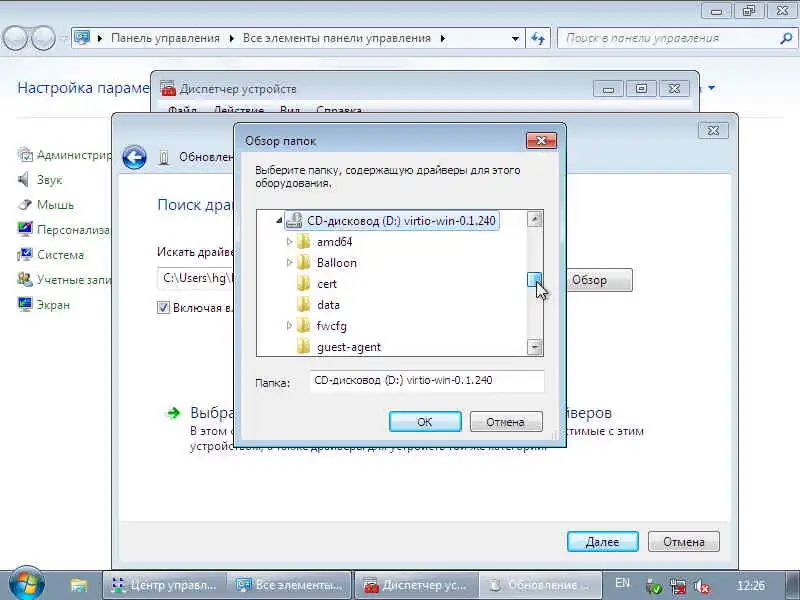Click the search magnifier icon
The height and width of the screenshot is (600, 800).
[786, 38]
